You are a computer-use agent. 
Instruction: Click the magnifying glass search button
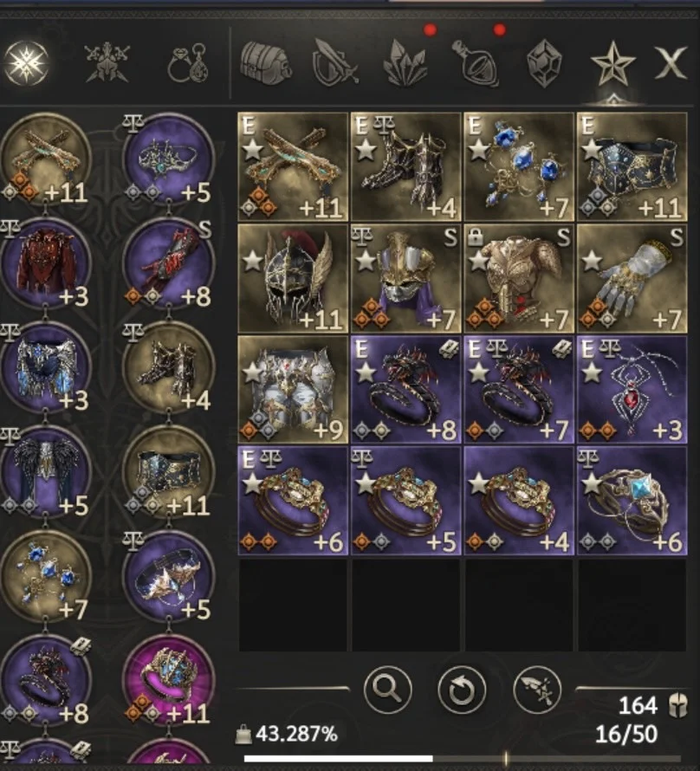[388, 690]
